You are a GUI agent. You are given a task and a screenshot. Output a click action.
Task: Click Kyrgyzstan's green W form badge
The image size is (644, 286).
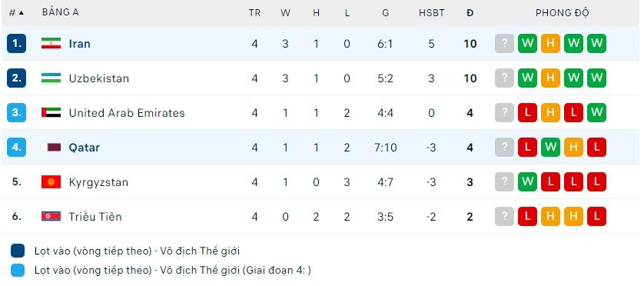pos(527,181)
